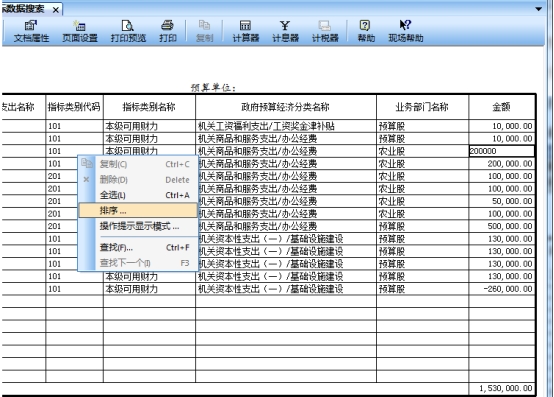
Task: Click the 金额 column header
Action: click(501, 107)
